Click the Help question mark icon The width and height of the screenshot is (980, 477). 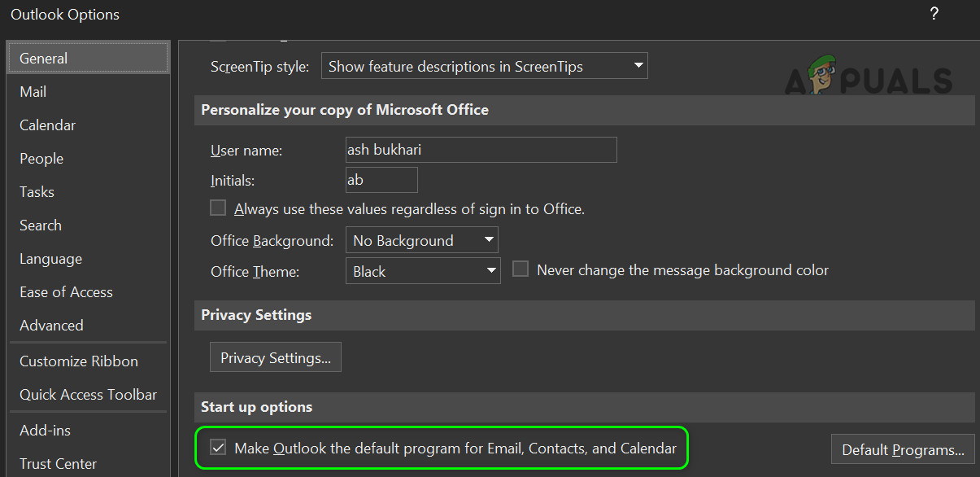(934, 15)
